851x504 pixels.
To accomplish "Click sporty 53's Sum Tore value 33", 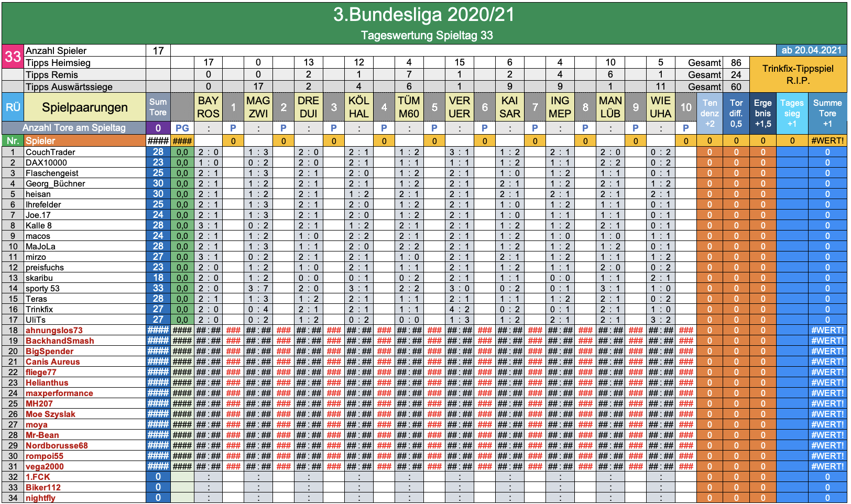I will pos(158,288).
